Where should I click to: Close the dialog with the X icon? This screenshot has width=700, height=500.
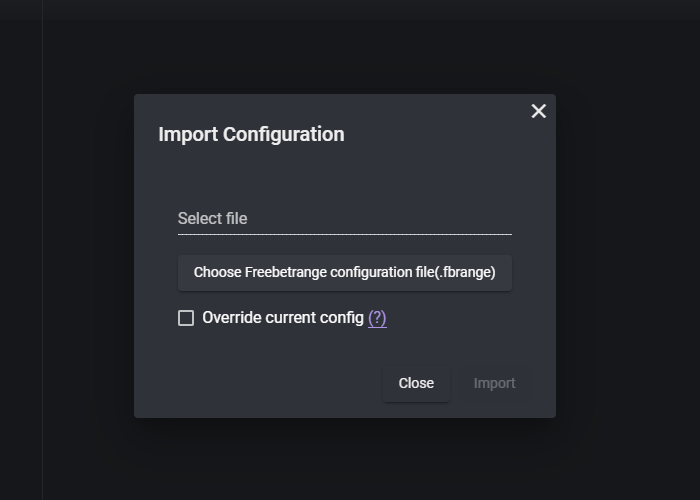click(x=538, y=111)
